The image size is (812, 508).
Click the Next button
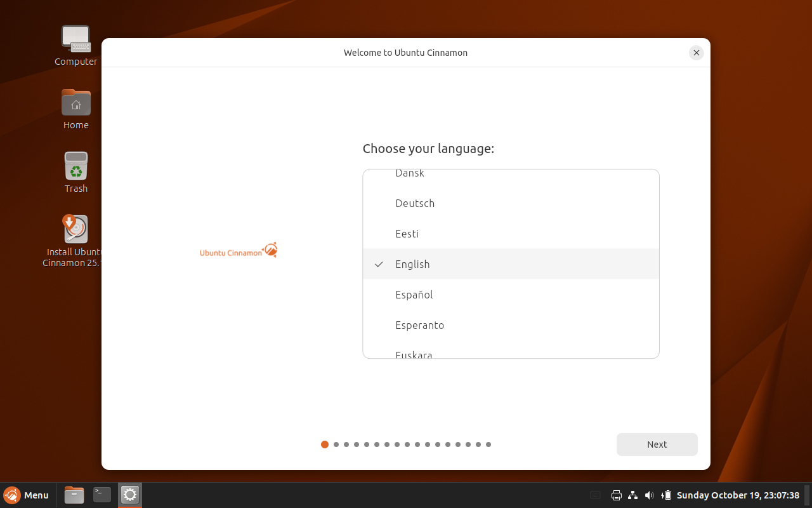coord(657,444)
